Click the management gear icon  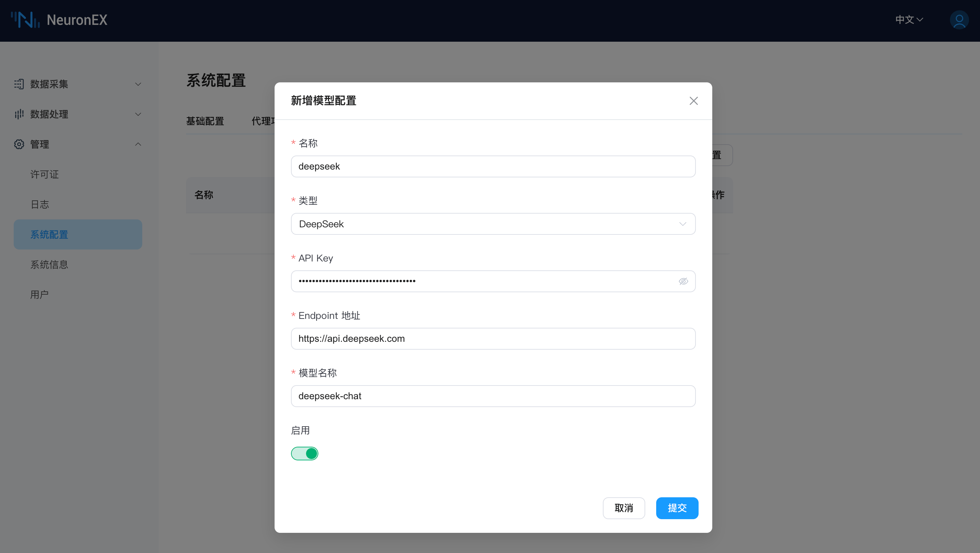pyautogui.click(x=19, y=144)
